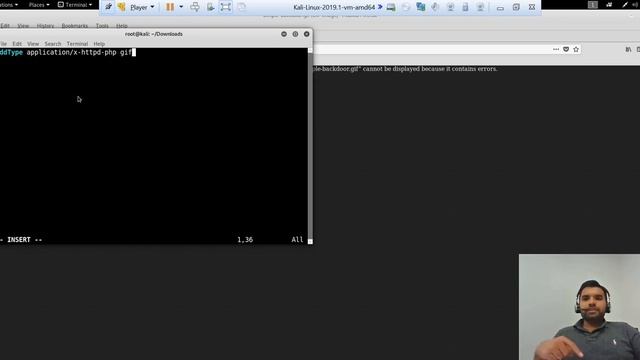Bookmark this page with the star icon
Viewport: 640px width, 360px height.
576,49
